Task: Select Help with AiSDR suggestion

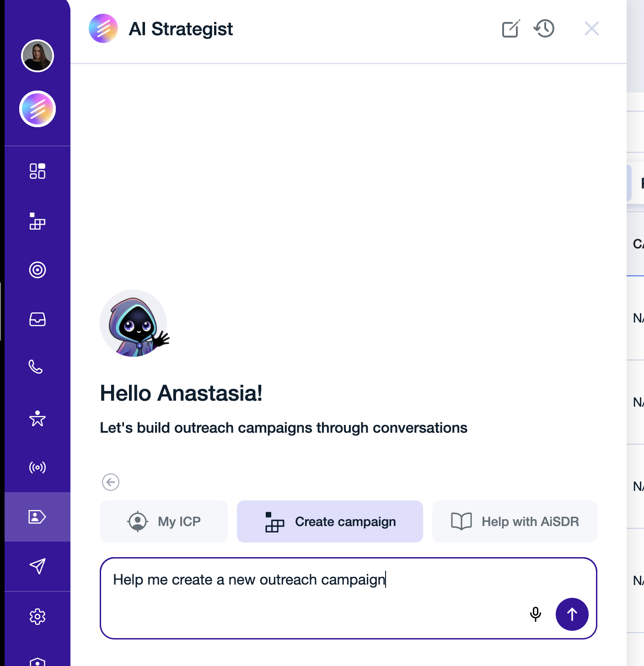Action: (x=515, y=521)
